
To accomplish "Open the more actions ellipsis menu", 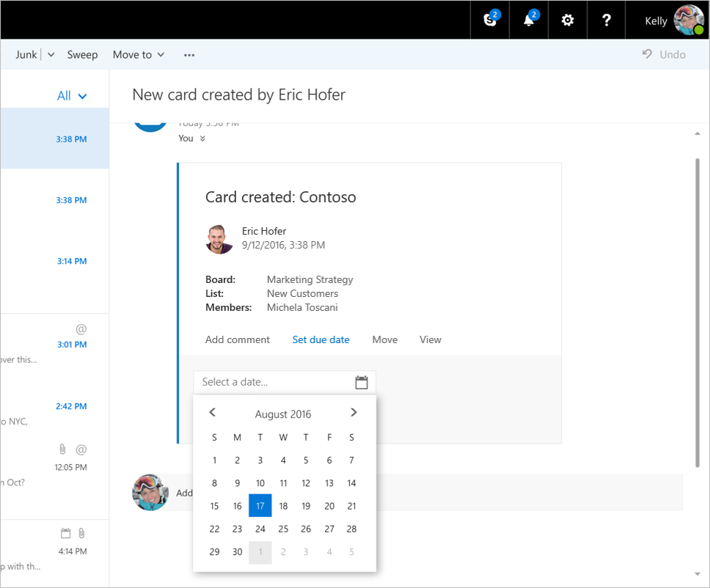I will [x=189, y=55].
